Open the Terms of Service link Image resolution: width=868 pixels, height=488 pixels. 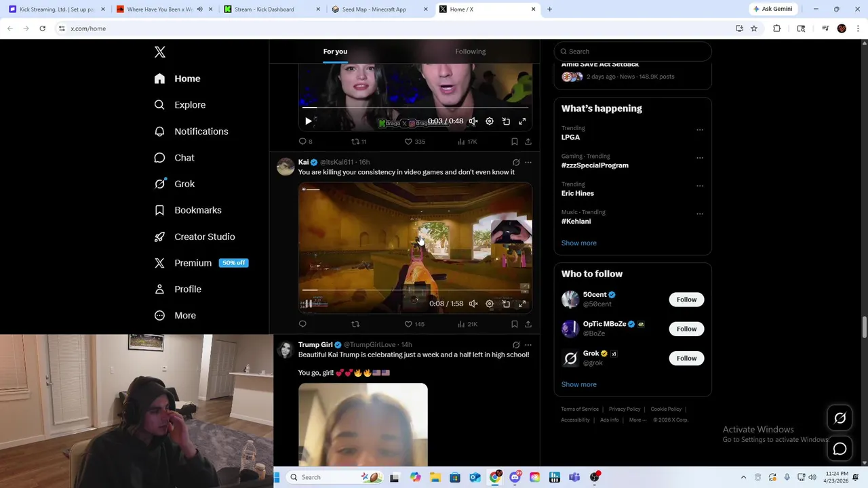tap(580, 409)
